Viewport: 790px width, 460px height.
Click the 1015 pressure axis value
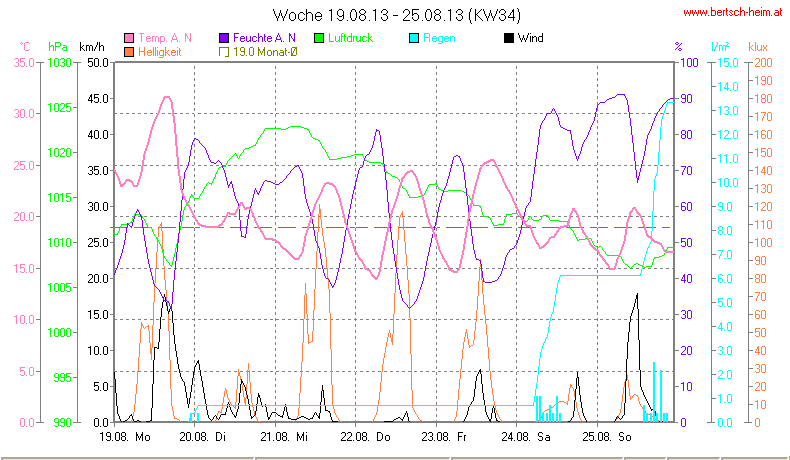59,198
